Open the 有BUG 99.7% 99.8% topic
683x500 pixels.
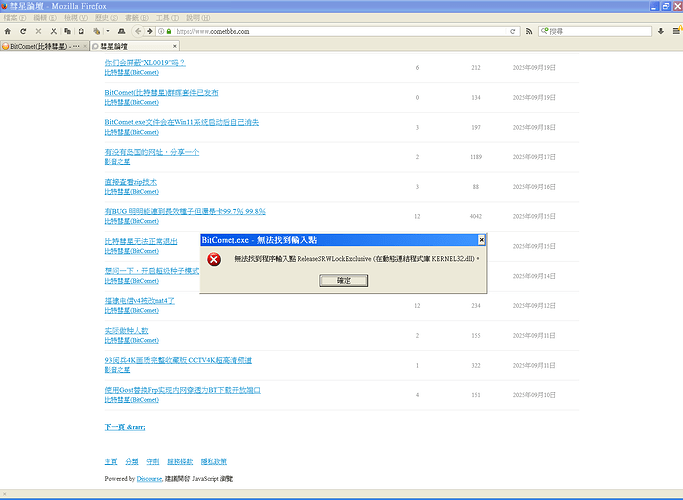point(185,211)
